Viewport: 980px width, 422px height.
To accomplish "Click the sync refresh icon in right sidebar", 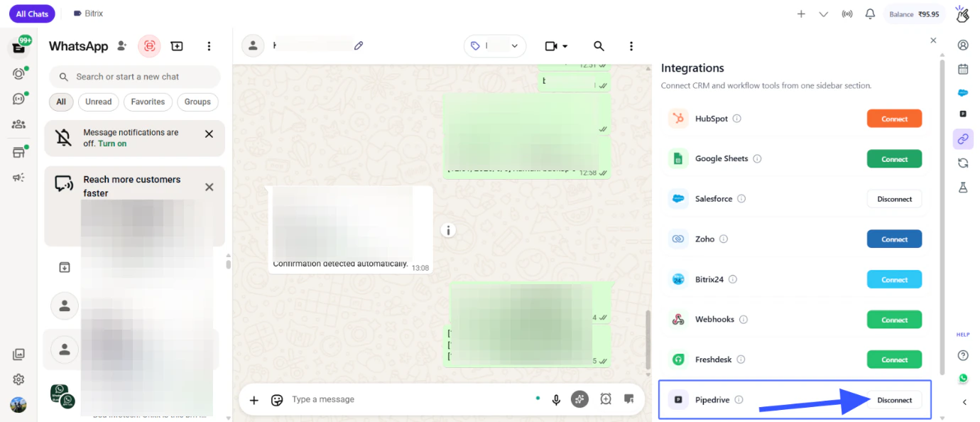I will click(x=963, y=163).
